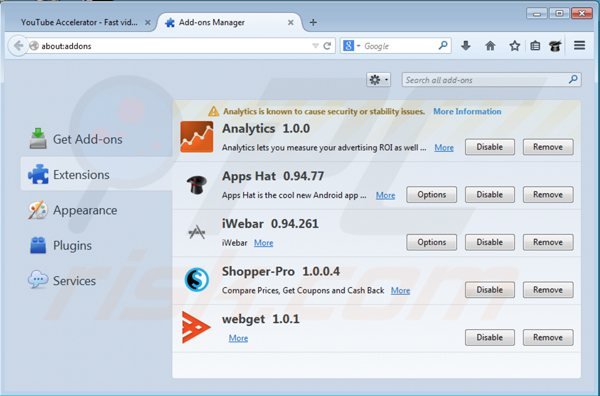This screenshot has width=600, height=396.
Task: Remove the Analytics extension
Action: (x=548, y=147)
